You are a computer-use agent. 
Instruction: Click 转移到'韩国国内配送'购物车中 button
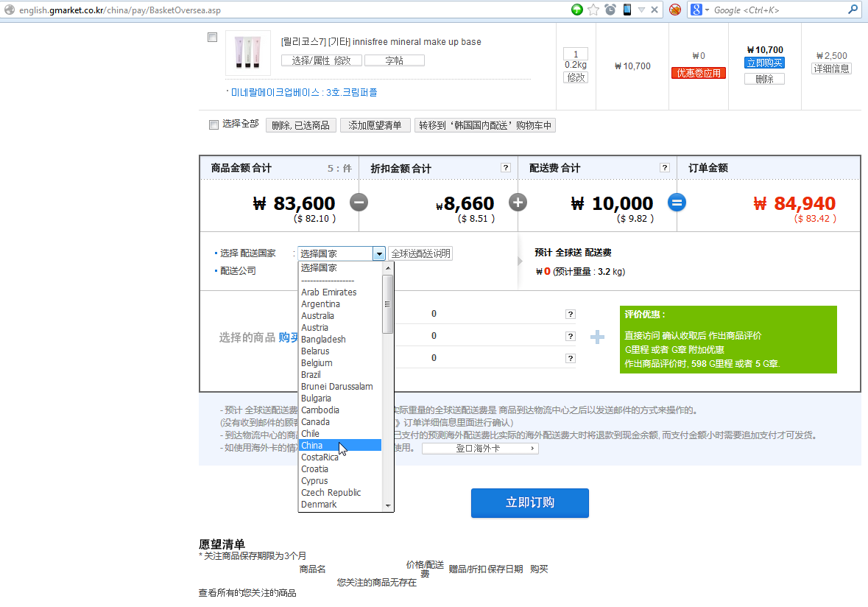pos(485,125)
